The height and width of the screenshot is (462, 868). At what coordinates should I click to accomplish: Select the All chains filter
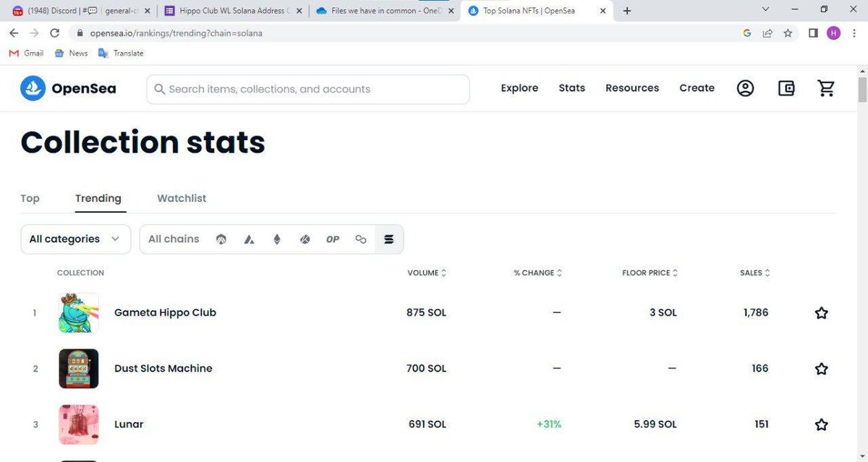coord(174,239)
